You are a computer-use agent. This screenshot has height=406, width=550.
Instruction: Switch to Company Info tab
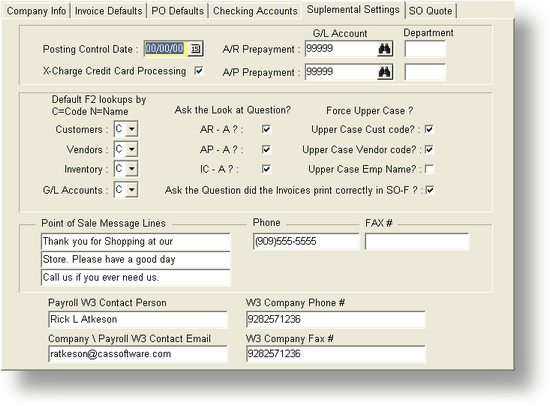[36, 11]
